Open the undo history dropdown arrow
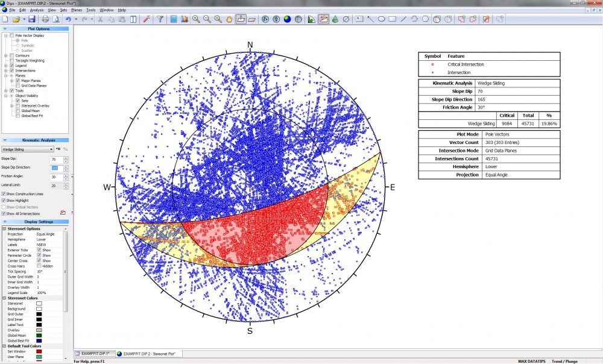The image size is (603, 364). click(x=76, y=19)
